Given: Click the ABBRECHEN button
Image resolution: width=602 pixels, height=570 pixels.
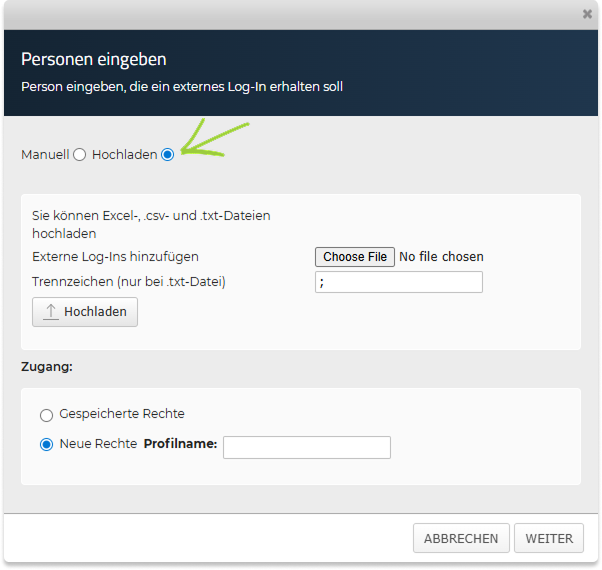Looking at the screenshot, I should tap(461, 538).
